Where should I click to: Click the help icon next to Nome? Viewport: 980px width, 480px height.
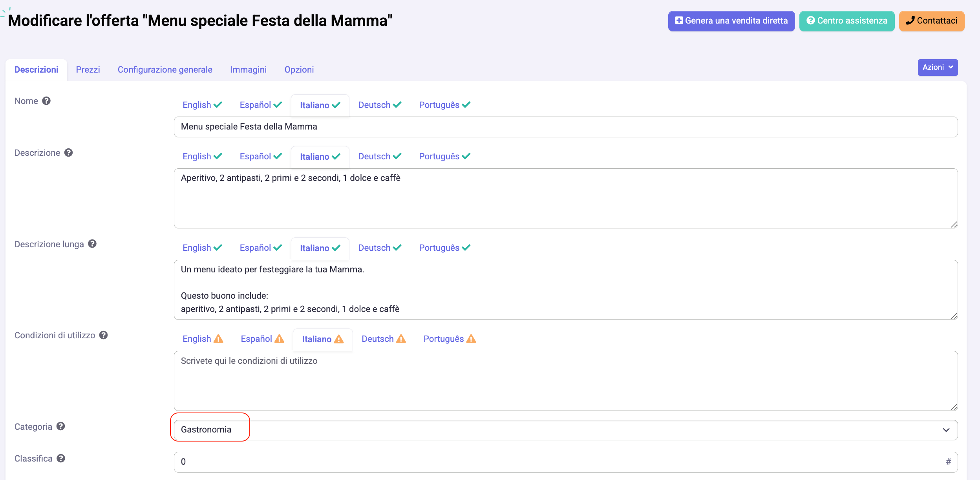46,101
